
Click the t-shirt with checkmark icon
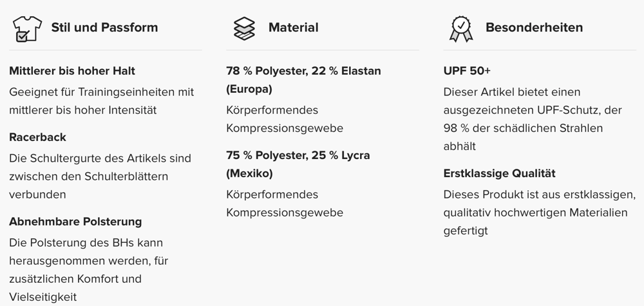click(x=27, y=29)
